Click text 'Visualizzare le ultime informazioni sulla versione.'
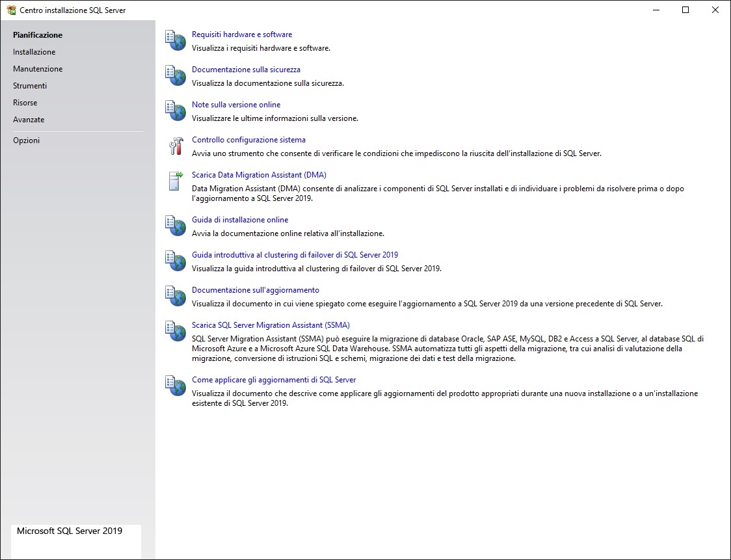 tap(275, 118)
